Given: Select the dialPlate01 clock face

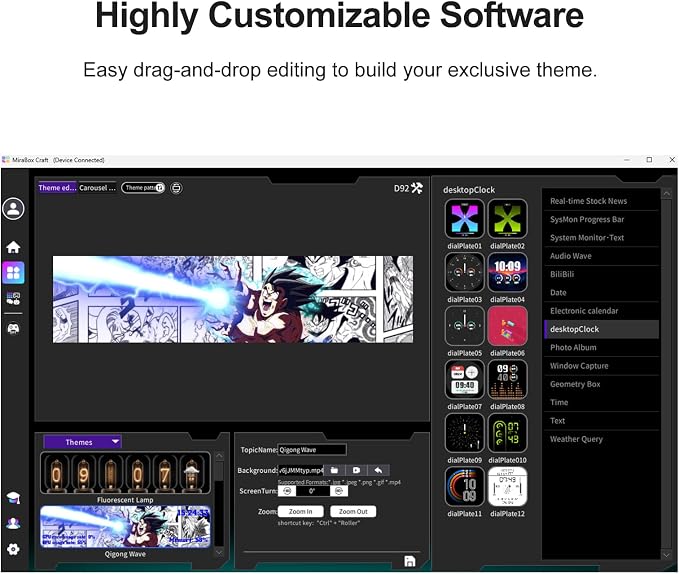Looking at the screenshot, I should pyautogui.click(x=464, y=219).
